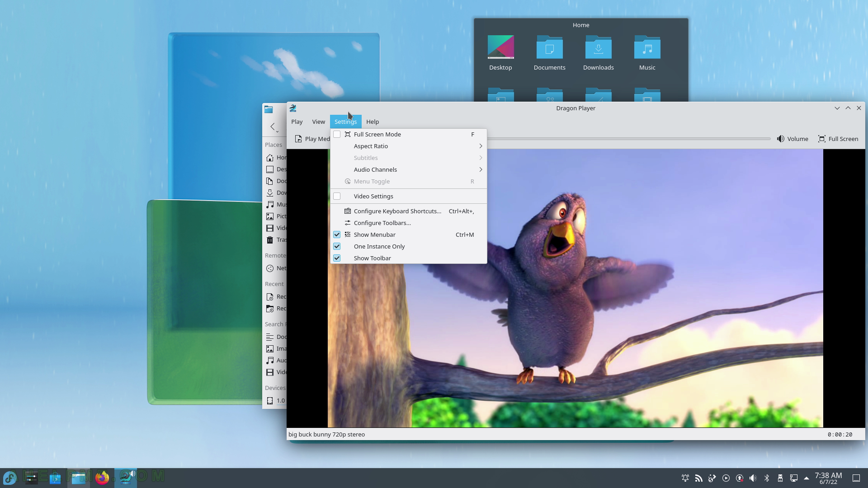Enable the Video Settings checkbox

[x=337, y=196]
